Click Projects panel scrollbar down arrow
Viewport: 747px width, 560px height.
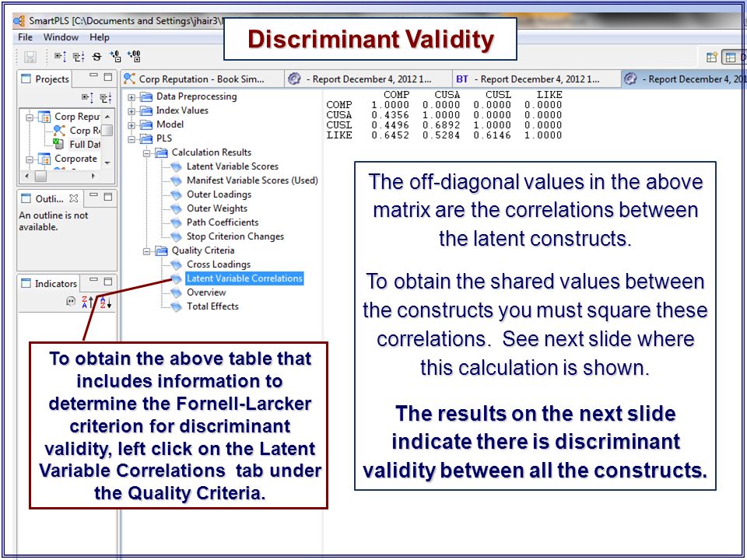point(107,163)
